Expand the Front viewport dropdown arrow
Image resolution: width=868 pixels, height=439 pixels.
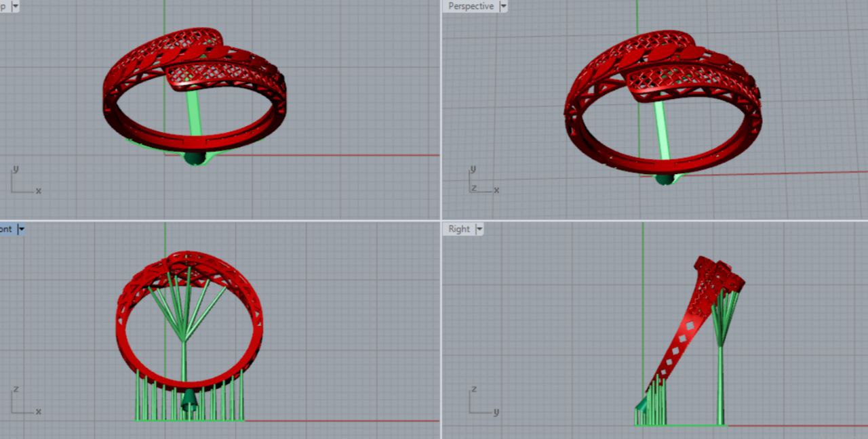pyautogui.click(x=21, y=229)
